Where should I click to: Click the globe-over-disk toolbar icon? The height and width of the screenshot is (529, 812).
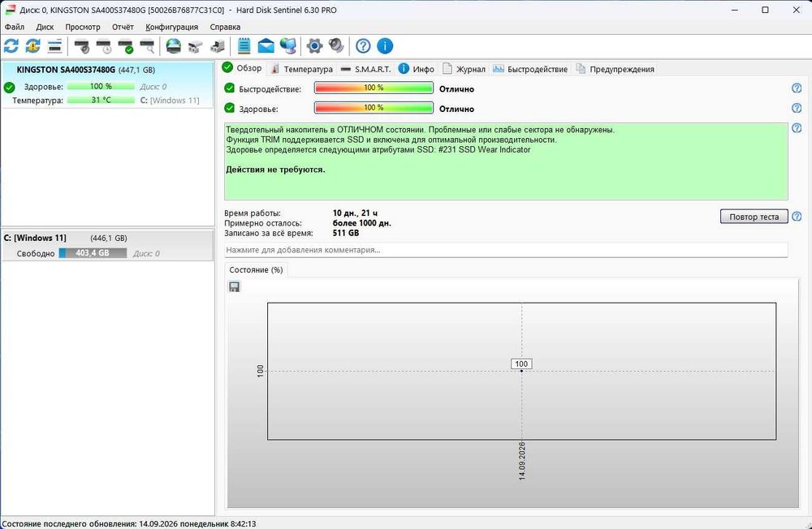(174, 46)
